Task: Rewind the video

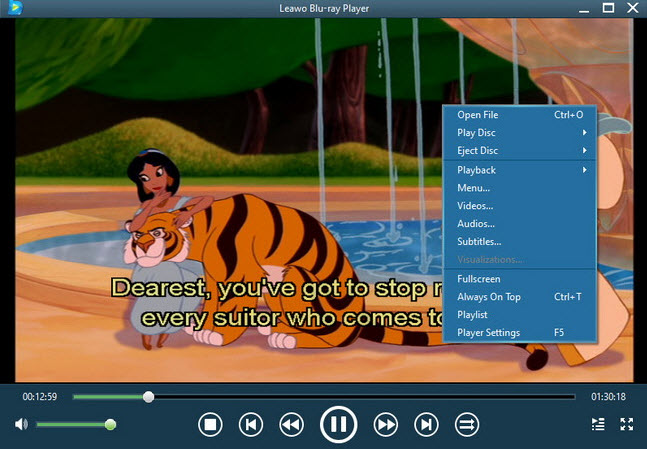Action: click(291, 424)
